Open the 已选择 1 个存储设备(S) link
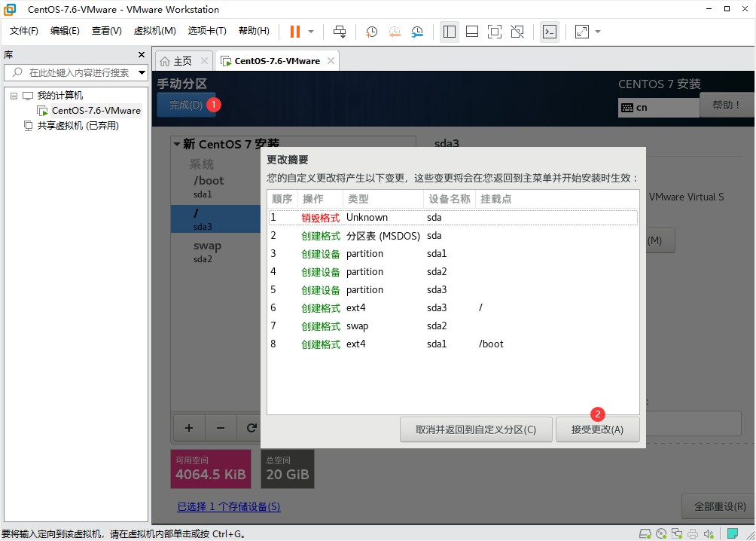756x541 pixels. pos(229,507)
